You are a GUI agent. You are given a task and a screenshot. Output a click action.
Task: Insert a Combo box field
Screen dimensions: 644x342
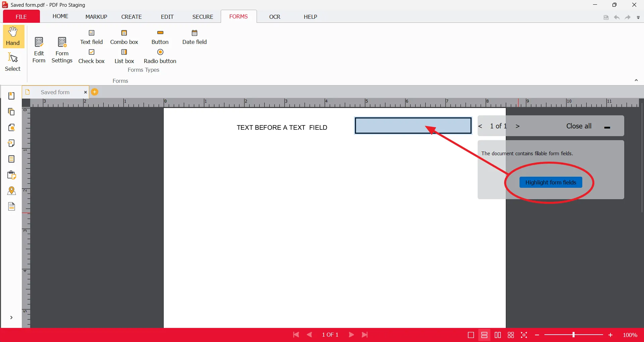click(x=124, y=37)
